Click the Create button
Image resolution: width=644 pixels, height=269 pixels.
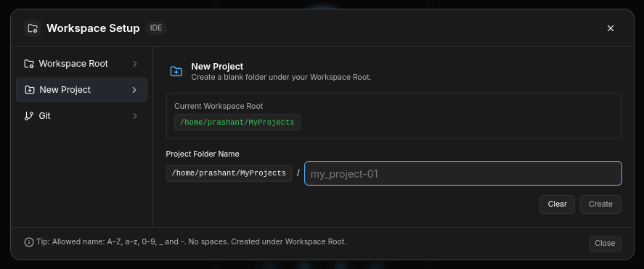[x=600, y=204]
